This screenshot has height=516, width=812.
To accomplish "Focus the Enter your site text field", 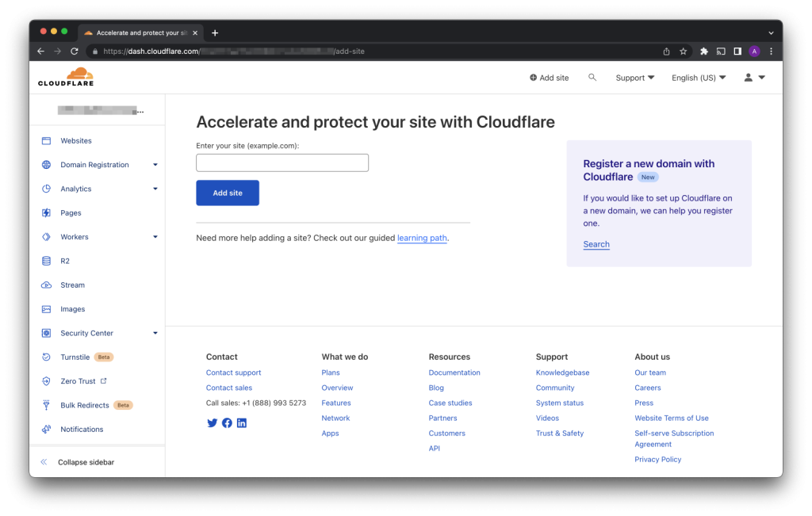I will click(x=282, y=163).
